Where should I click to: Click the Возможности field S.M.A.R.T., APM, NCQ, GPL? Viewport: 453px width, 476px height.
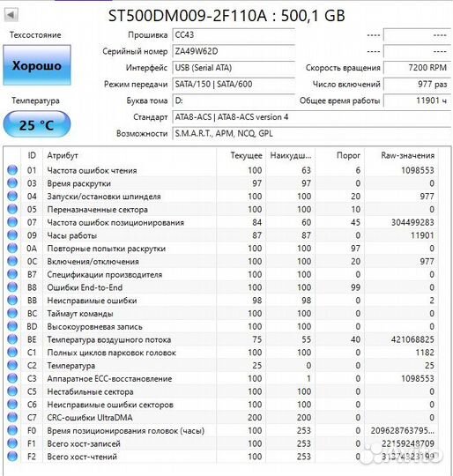(x=312, y=133)
